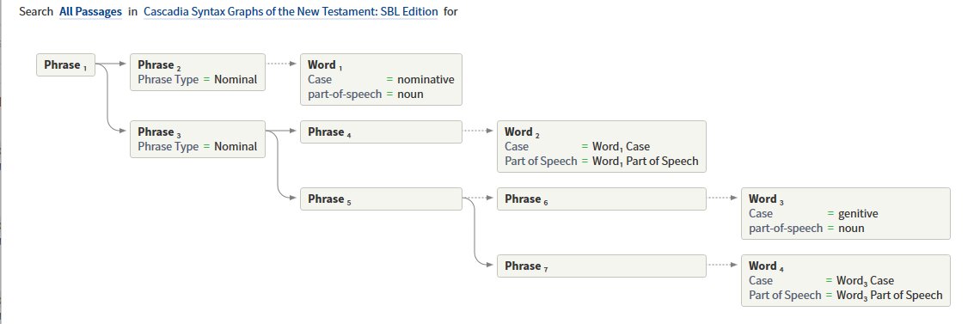The width and height of the screenshot is (980, 324).
Task: Click Phrase 3's Nominal type value
Action: [236, 147]
